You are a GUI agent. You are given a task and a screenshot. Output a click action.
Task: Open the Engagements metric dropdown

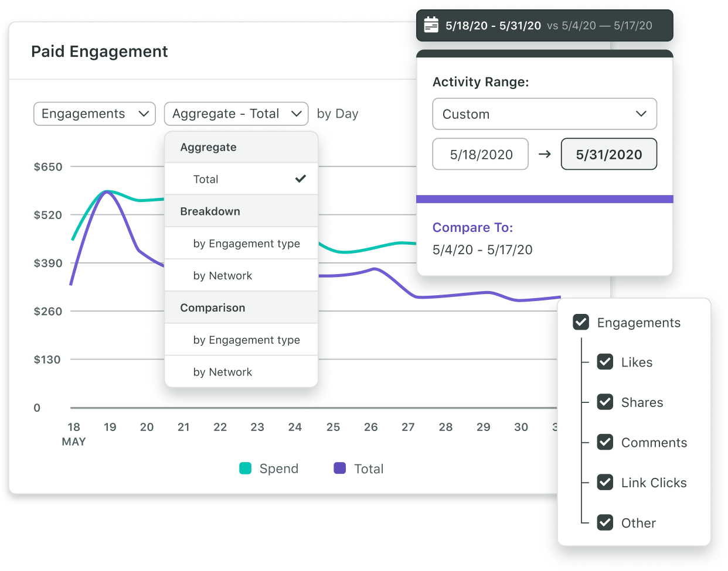click(x=94, y=114)
